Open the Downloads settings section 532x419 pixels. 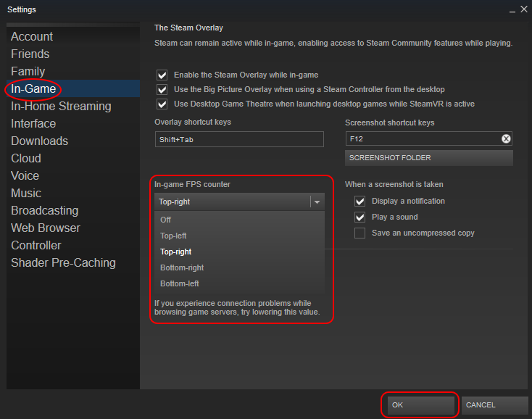pyautogui.click(x=73, y=141)
